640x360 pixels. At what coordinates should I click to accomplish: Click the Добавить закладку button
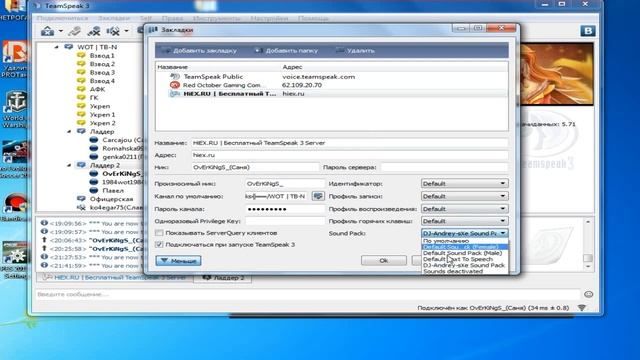(200, 51)
